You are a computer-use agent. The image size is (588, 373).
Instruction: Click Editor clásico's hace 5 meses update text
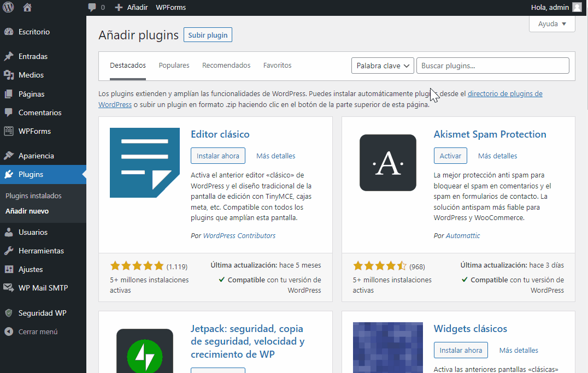click(x=300, y=265)
